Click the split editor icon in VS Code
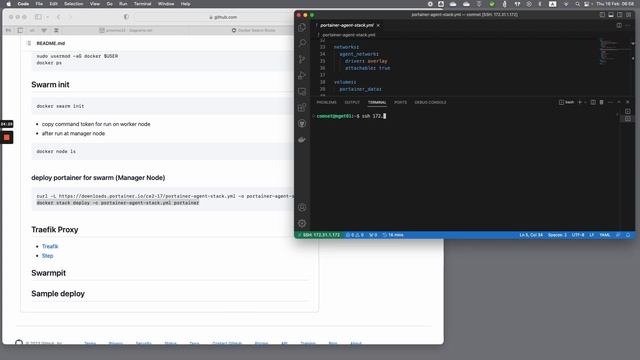The width and height of the screenshot is (640, 360). [619, 25]
